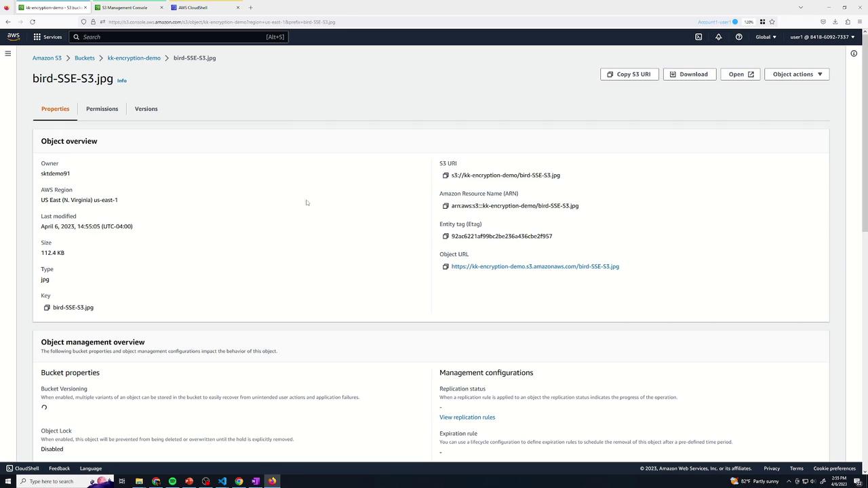This screenshot has height=488, width=868.
Task: Open the Global region selector
Action: tap(766, 37)
